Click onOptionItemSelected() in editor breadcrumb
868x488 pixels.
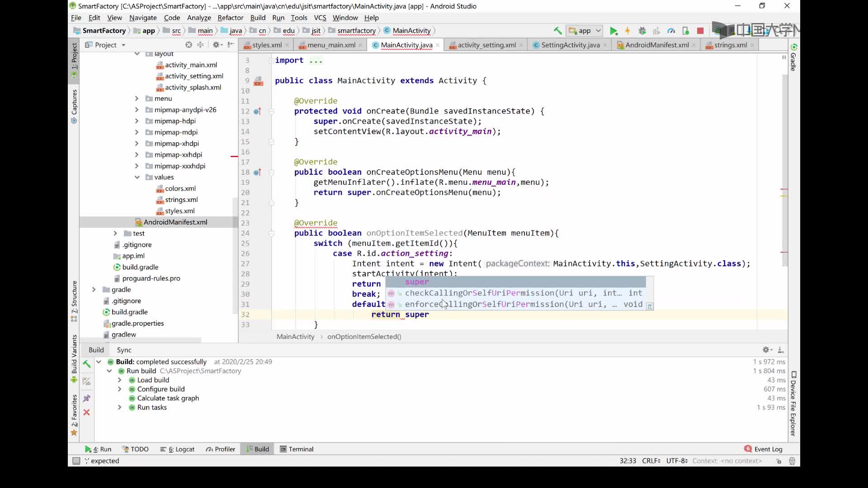point(364,337)
